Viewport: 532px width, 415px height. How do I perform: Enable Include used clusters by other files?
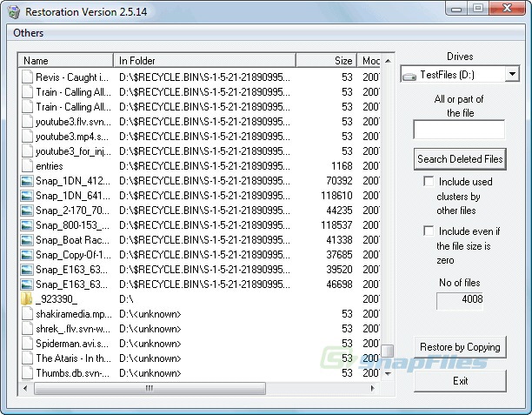point(429,181)
